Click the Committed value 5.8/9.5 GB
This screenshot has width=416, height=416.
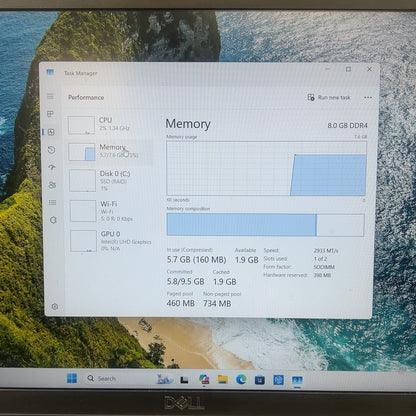(186, 282)
